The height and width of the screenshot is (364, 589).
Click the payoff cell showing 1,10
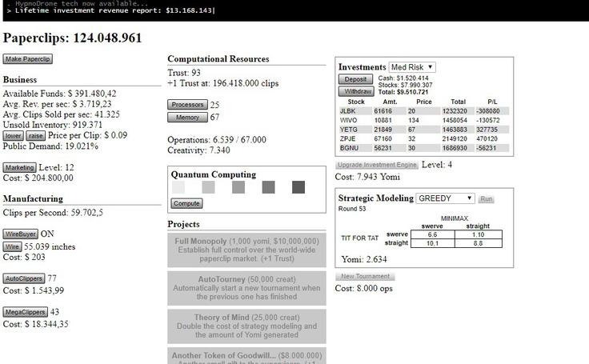pyautogui.click(x=479, y=234)
